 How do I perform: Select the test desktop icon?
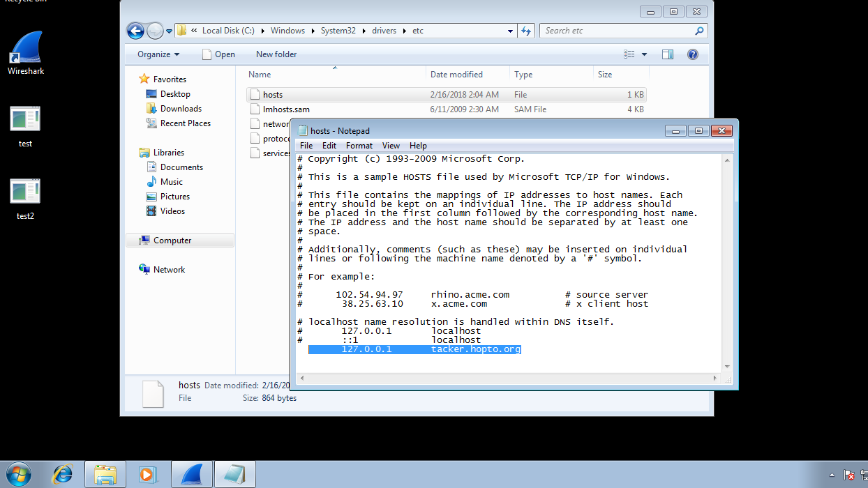click(x=25, y=126)
